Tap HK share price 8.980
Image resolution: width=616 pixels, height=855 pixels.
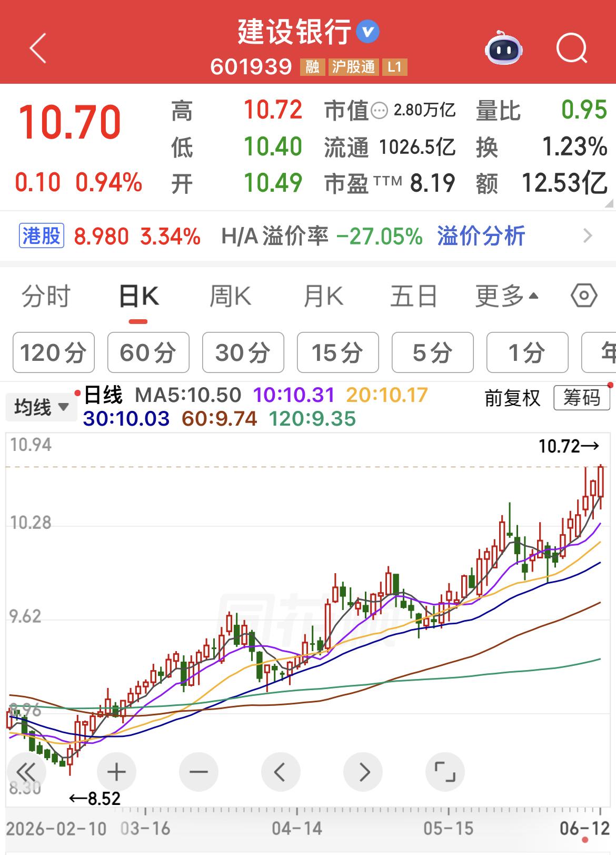pyautogui.click(x=101, y=236)
